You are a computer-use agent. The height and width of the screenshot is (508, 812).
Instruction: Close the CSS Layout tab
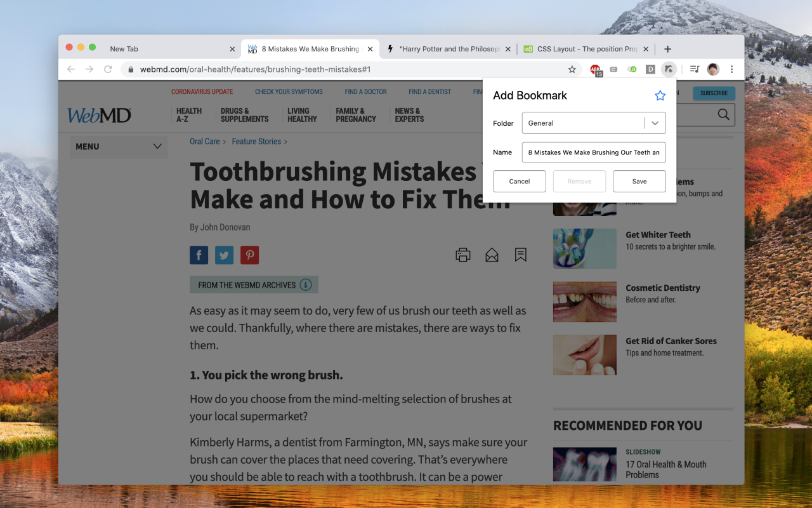pyautogui.click(x=646, y=49)
